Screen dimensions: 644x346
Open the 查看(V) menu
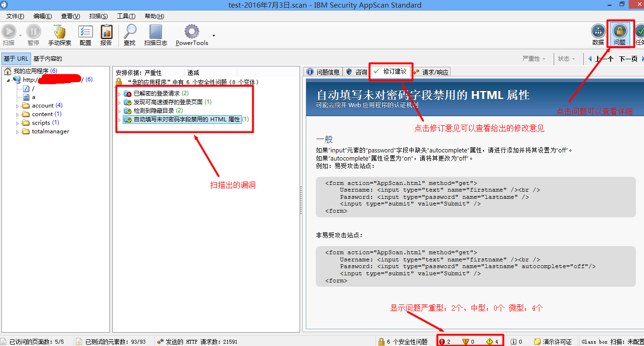70,16
